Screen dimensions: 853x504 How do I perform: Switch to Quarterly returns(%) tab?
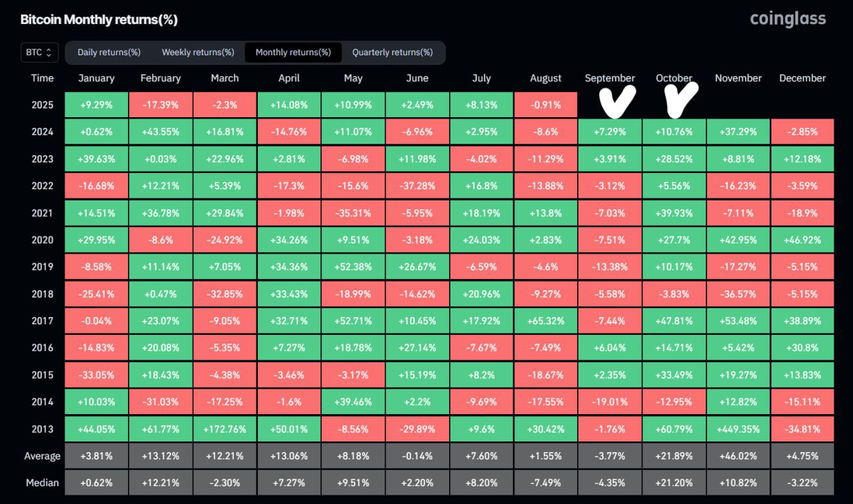point(392,52)
